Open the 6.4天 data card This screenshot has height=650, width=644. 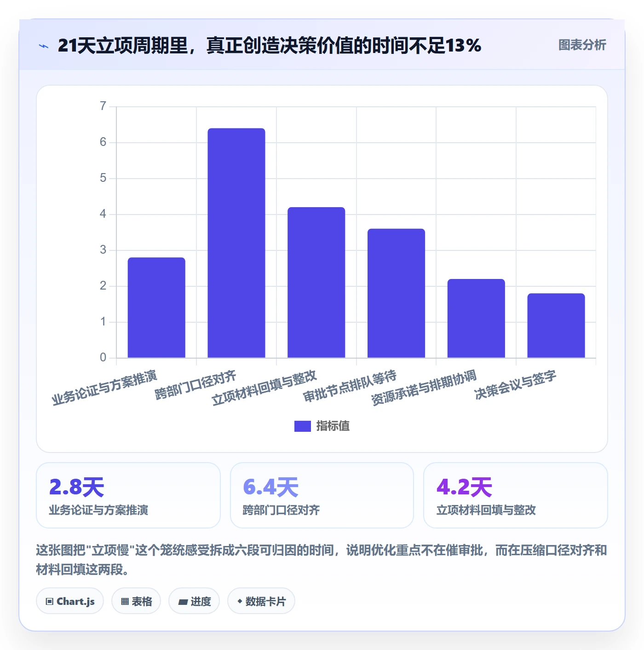[x=322, y=495]
